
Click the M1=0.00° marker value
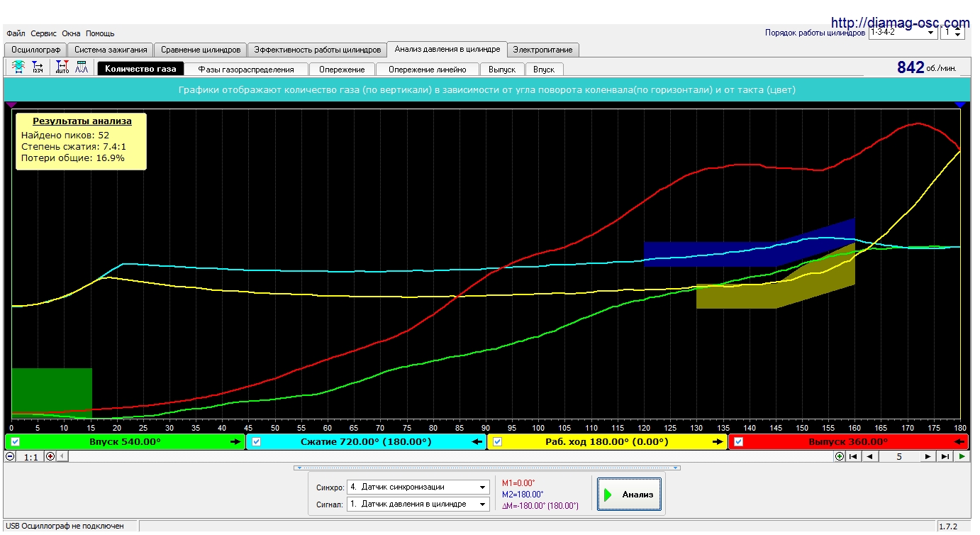pos(519,482)
